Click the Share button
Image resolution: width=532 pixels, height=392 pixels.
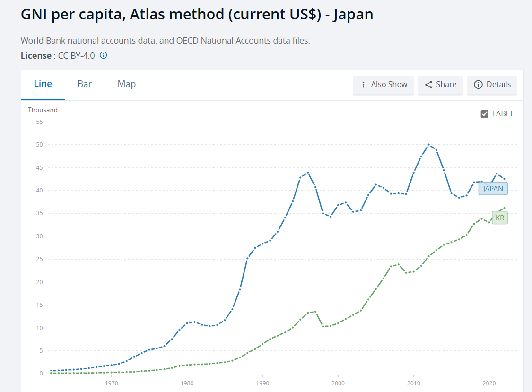(x=440, y=85)
